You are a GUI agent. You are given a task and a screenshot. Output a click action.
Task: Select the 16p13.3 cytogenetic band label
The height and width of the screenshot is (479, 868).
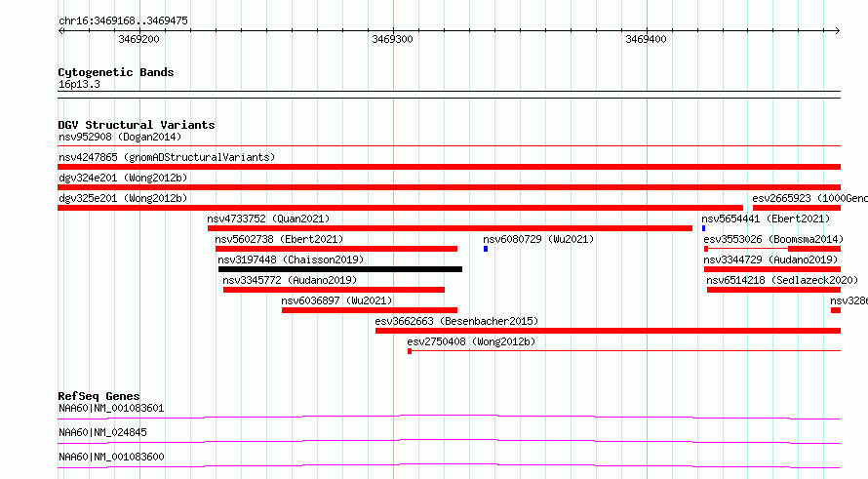(x=79, y=84)
